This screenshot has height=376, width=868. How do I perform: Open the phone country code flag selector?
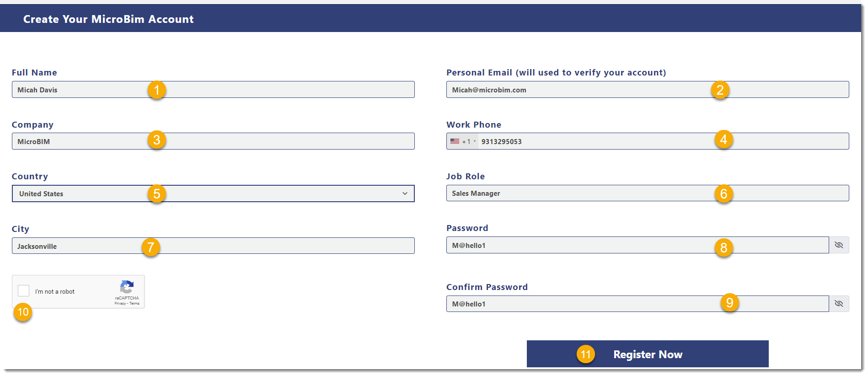pyautogui.click(x=463, y=141)
